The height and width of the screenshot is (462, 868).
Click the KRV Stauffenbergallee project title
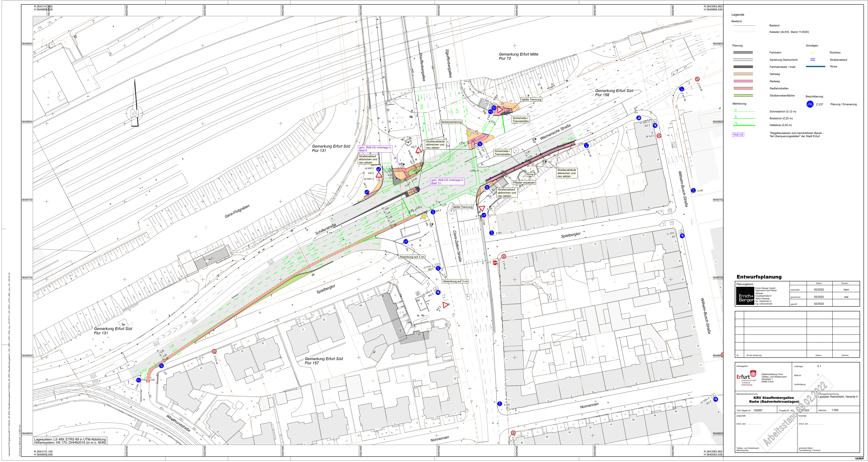click(774, 398)
